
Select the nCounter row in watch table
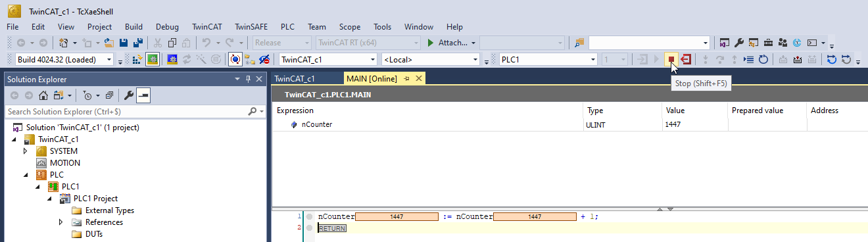tap(569, 124)
